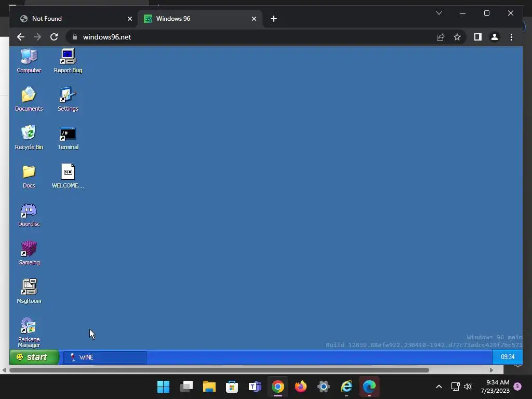Close the Not Found tab
532x399 pixels.
[x=129, y=19]
